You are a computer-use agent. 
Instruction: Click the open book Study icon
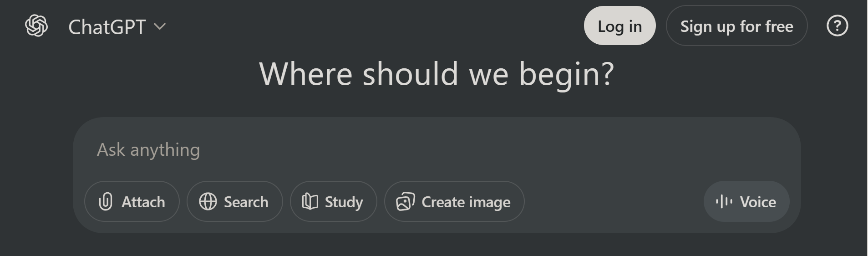click(x=310, y=201)
